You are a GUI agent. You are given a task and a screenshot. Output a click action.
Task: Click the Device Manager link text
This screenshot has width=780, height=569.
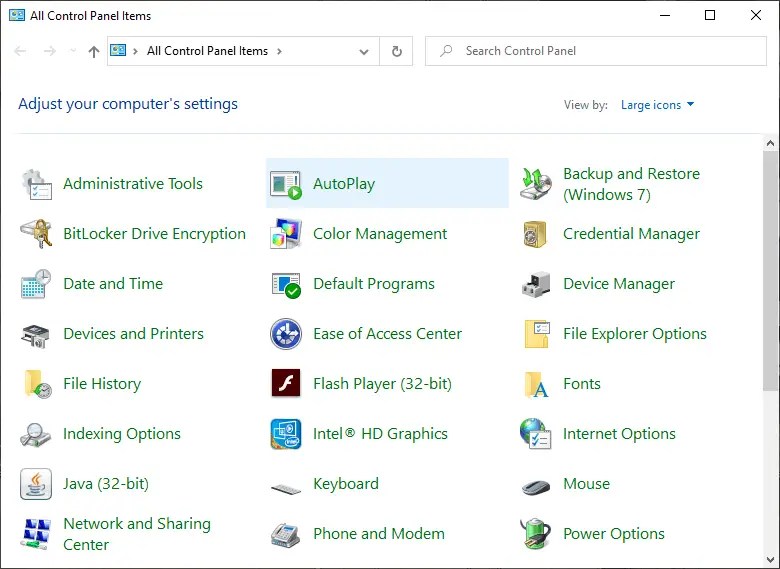619,284
